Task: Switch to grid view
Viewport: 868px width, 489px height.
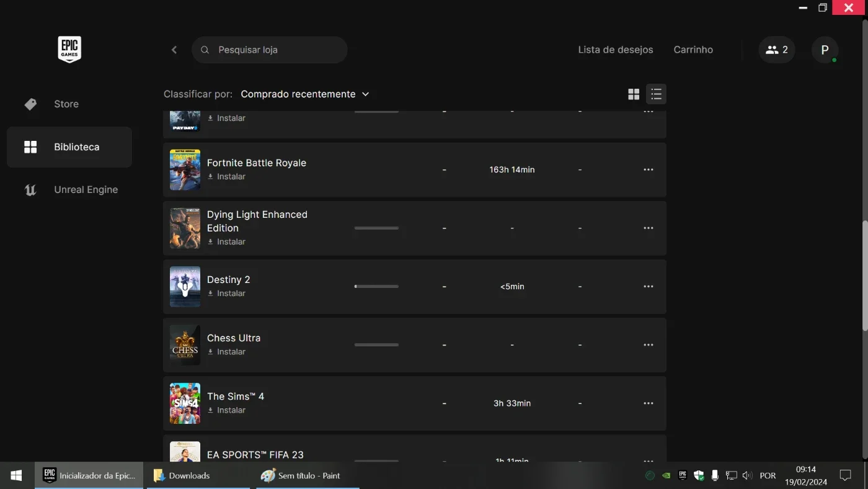Action: [634, 94]
